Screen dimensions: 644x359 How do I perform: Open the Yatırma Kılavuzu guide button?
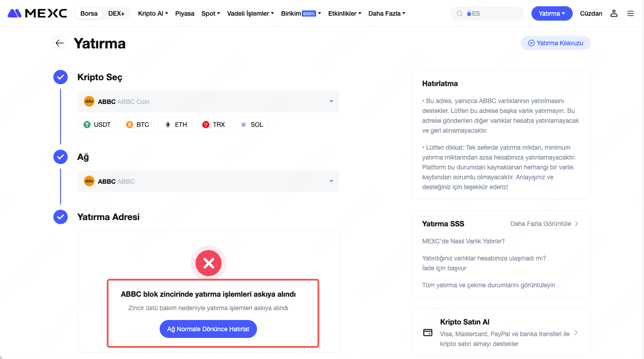556,43
